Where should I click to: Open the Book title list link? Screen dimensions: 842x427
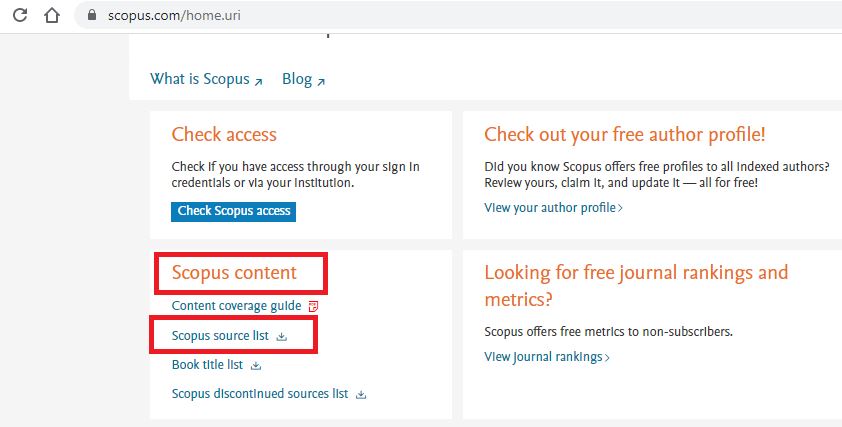click(207, 365)
